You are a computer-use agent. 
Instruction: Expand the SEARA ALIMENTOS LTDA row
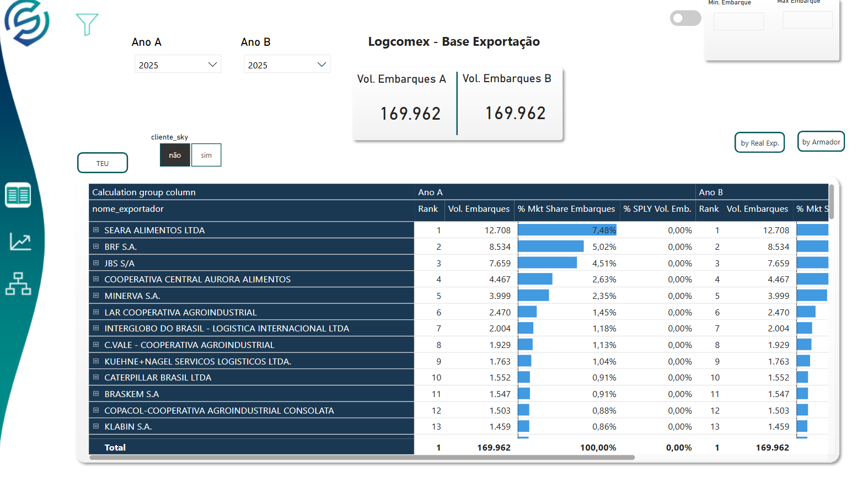[96, 230]
